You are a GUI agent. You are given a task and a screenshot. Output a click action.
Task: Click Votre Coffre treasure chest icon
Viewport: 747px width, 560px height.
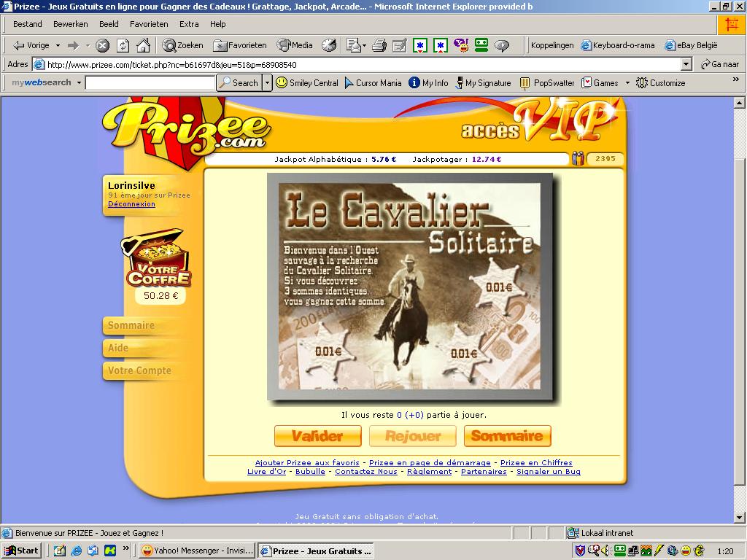point(158,259)
